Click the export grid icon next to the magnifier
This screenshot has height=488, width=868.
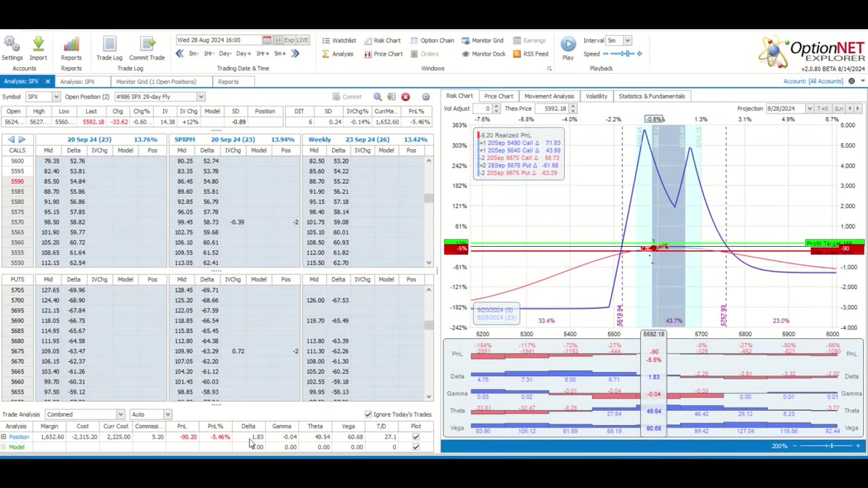coord(391,97)
